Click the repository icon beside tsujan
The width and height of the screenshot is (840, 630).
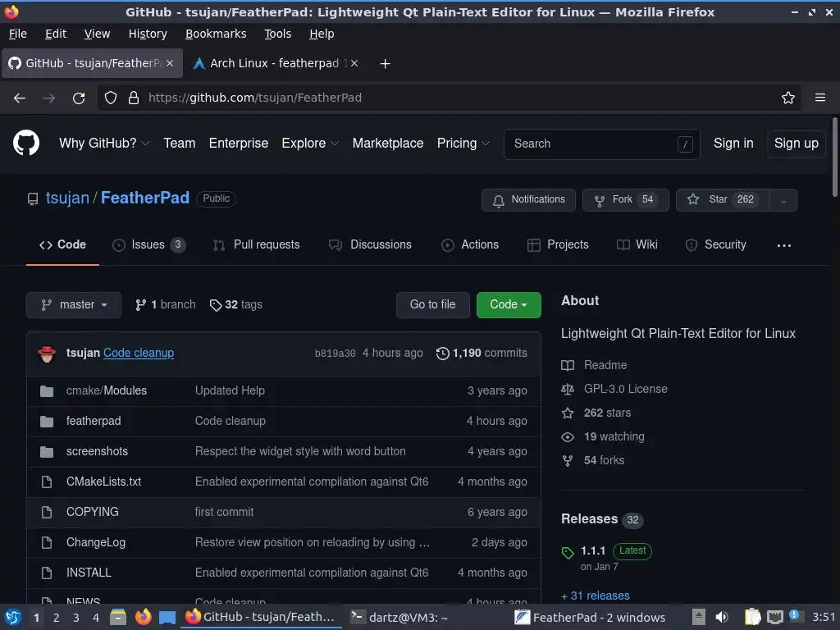point(33,199)
